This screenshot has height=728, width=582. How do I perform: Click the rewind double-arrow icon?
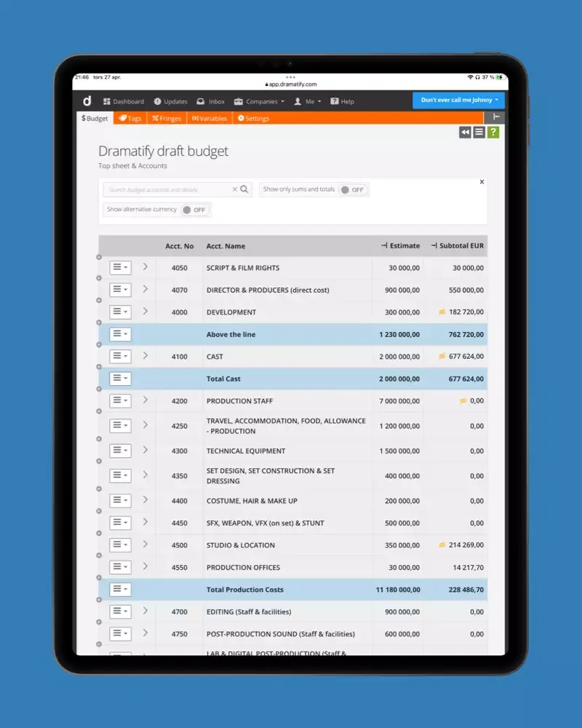(465, 132)
